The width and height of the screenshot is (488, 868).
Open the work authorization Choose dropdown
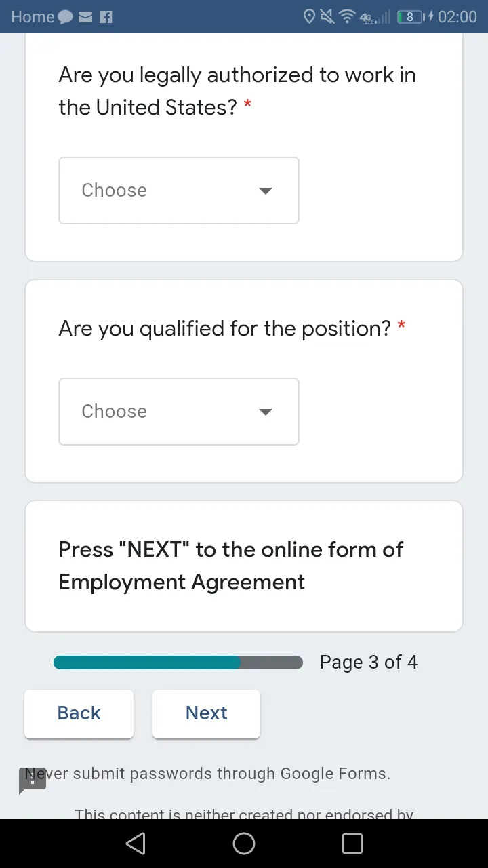pyautogui.click(x=179, y=191)
